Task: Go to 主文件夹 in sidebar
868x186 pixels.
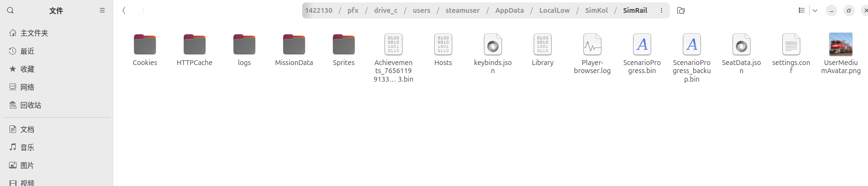Action: coord(56,33)
